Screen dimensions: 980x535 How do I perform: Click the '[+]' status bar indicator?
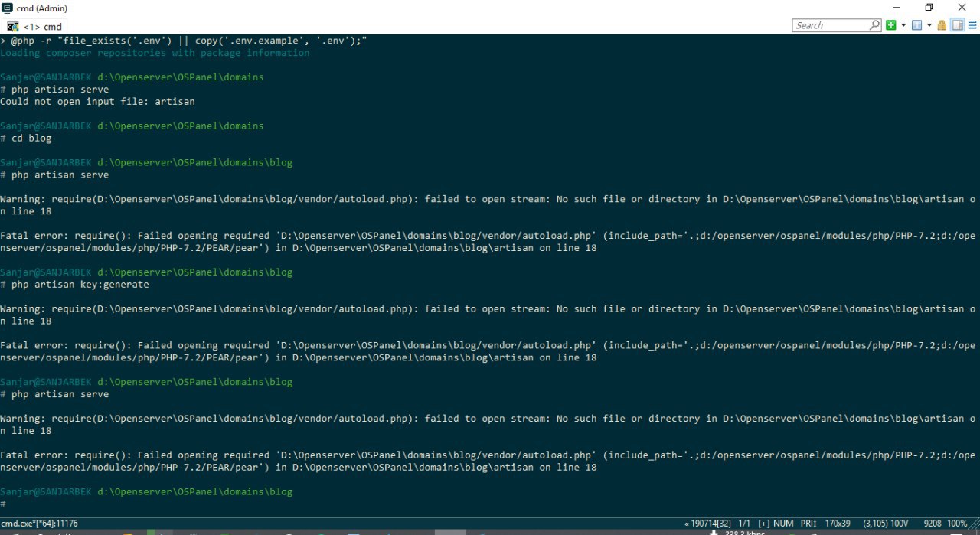tap(764, 524)
